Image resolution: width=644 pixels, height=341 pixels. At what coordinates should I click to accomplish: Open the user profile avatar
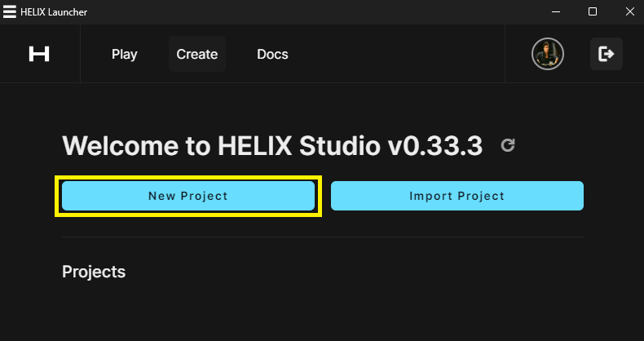pos(548,54)
